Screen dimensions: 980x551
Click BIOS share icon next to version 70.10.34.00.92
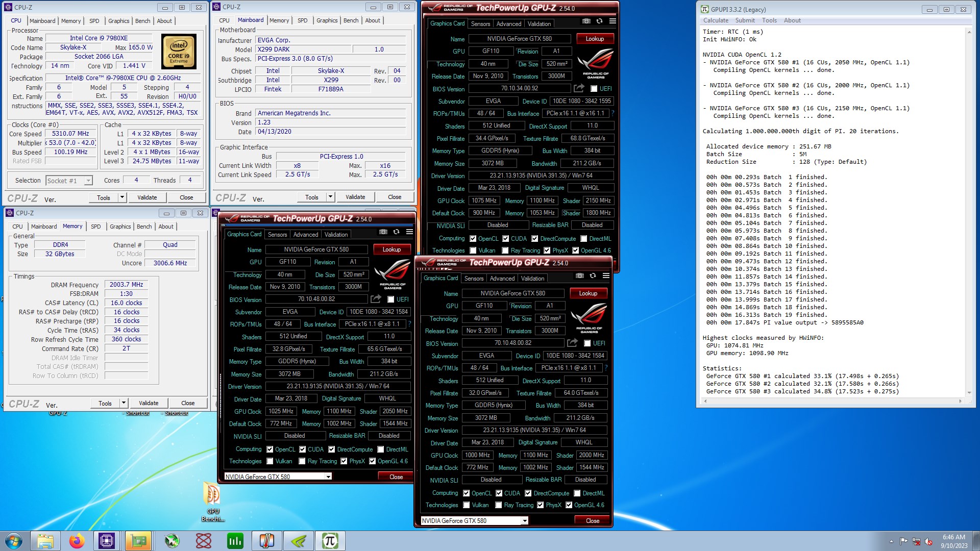tap(579, 88)
